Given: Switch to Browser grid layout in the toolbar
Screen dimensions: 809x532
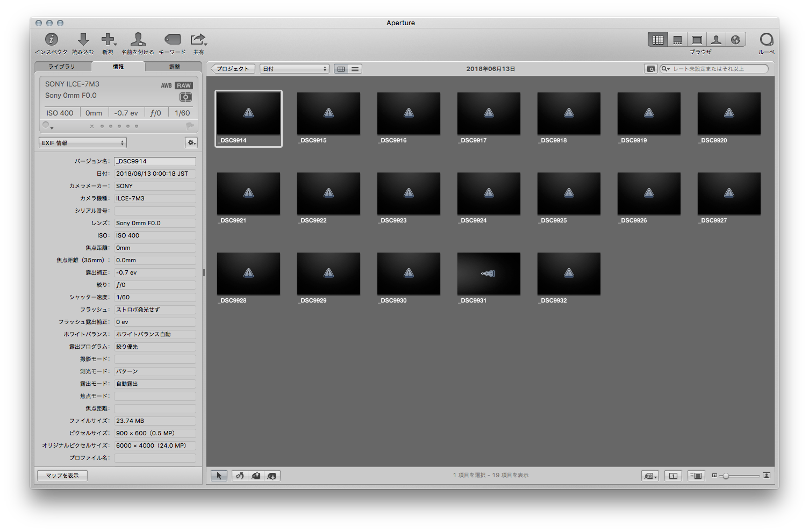Looking at the screenshot, I should (x=658, y=40).
